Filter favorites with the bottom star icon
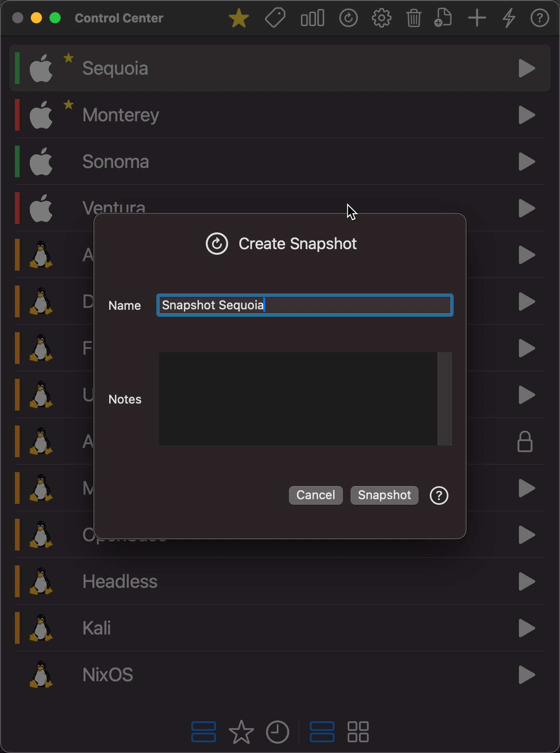 pyautogui.click(x=241, y=732)
